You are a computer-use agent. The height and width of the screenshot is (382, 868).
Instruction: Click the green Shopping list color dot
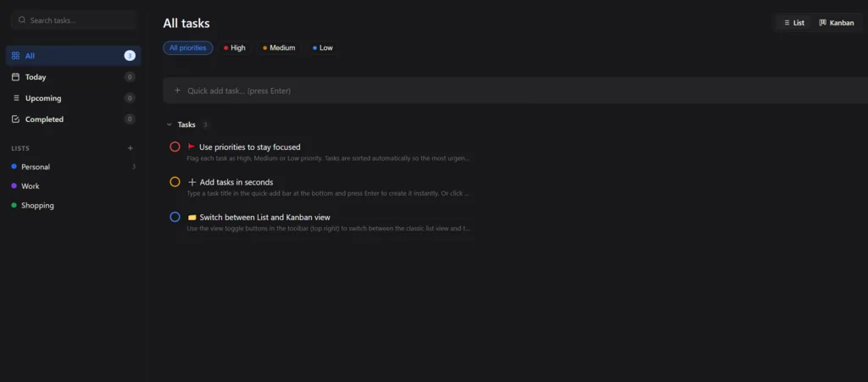point(14,205)
